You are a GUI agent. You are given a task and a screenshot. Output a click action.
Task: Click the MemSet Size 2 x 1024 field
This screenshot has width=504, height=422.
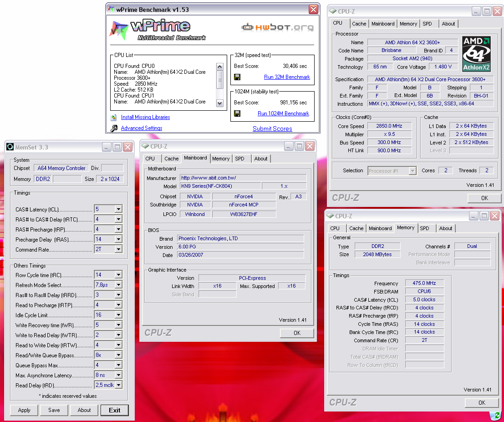pyautogui.click(x=110, y=179)
